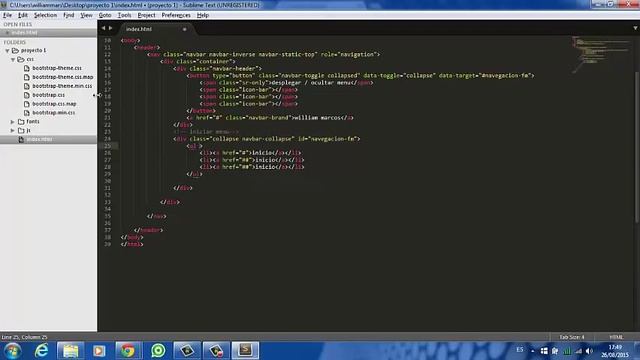Place cursor on the navbar-brand line
This screenshot has width=640, height=360.
tap(270, 118)
